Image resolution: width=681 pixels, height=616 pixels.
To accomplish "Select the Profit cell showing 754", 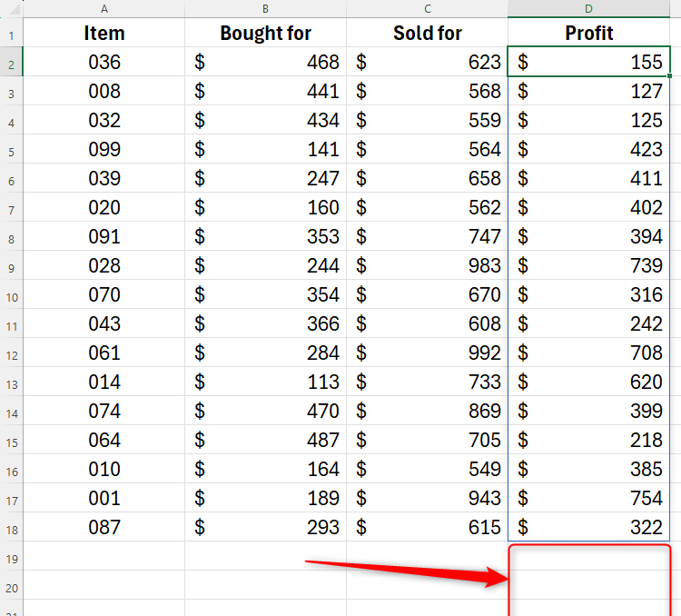I will coord(589,499).
